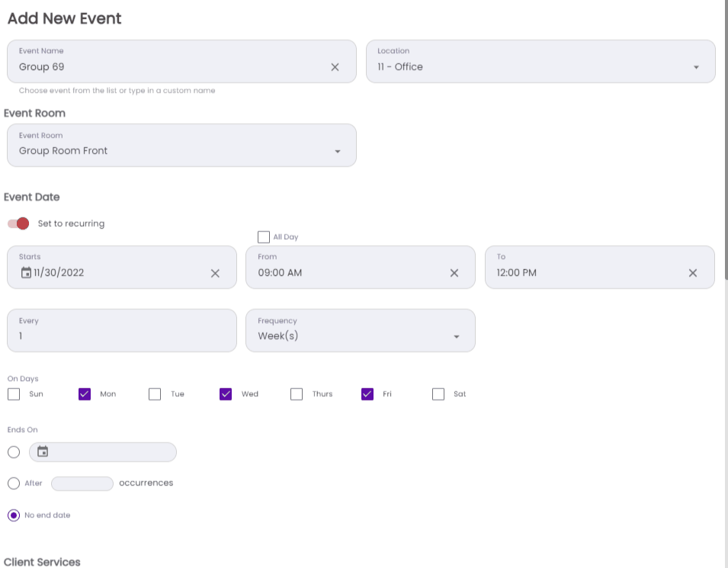Click into the occurrences count field
Image resolution: width=728 pixels, height=568 pixels.
[82, 483]
